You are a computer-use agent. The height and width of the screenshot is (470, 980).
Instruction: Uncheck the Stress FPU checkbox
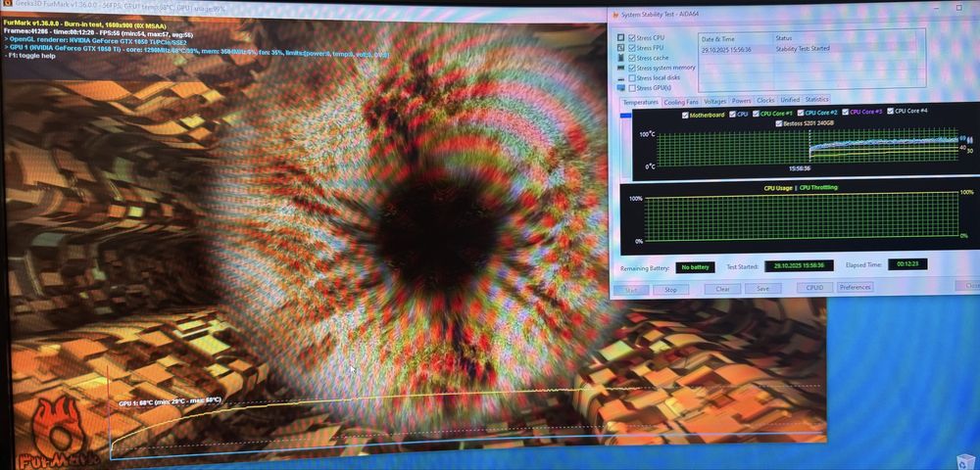[632, 47]
